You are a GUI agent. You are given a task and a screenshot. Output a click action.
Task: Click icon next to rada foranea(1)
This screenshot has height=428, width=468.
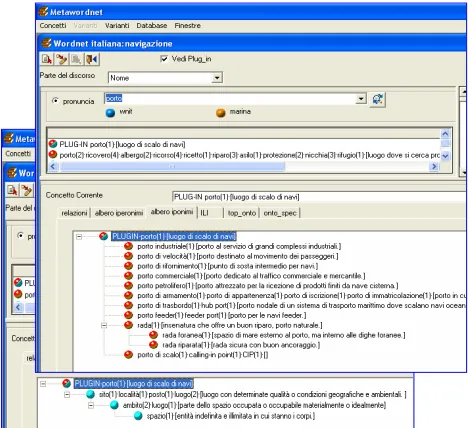tap(153, 335)
